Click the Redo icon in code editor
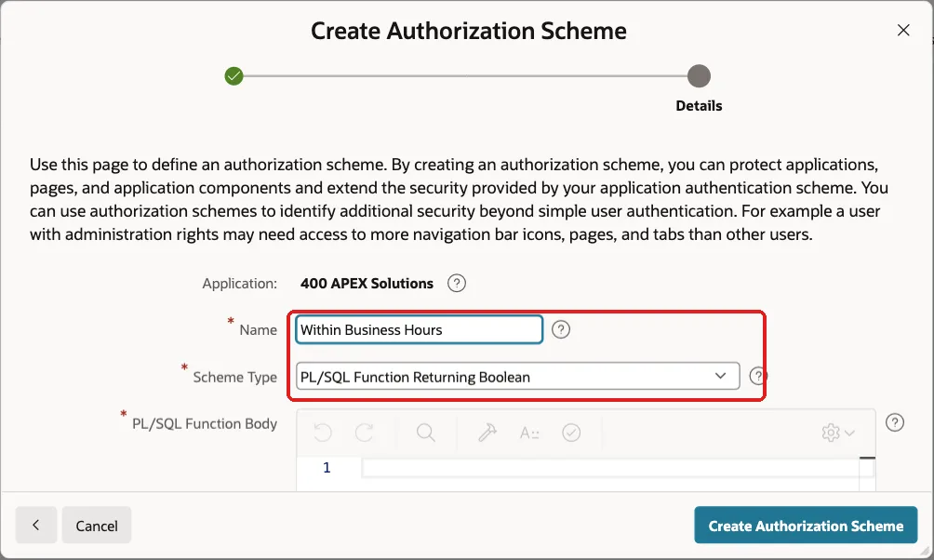The image size is (934, 560). coord(364,433)
